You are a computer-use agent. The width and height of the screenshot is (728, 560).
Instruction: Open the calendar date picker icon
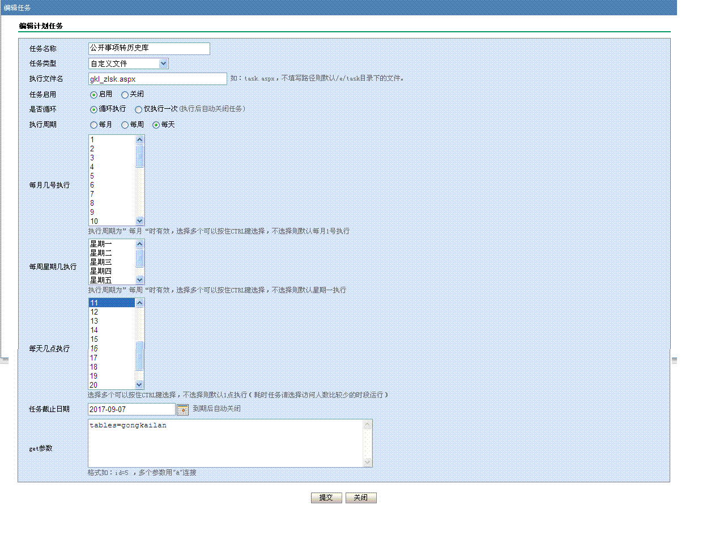point(182,409)
